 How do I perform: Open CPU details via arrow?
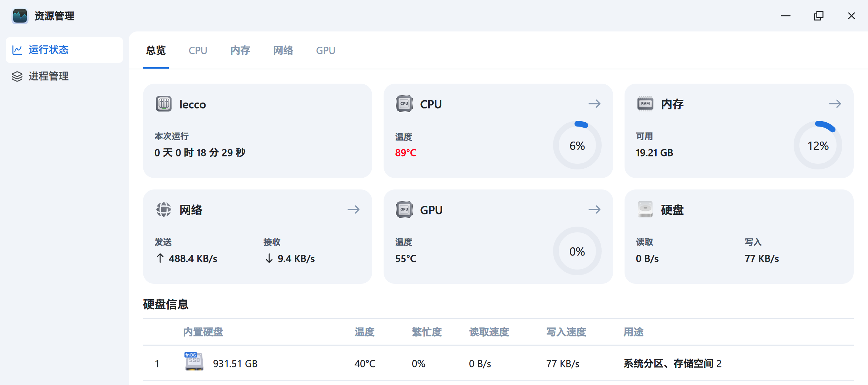point(594,104)
